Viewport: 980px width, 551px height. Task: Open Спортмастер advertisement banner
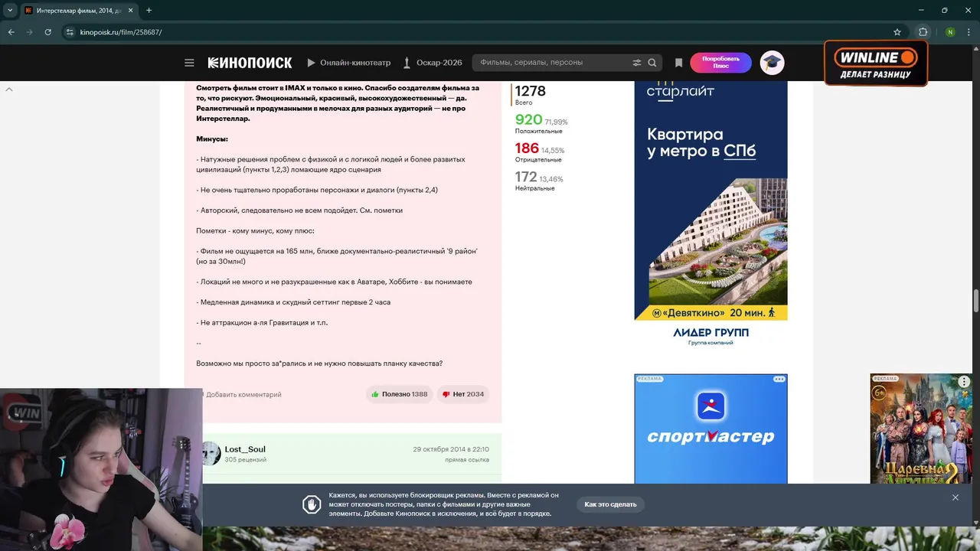point(710,429)
